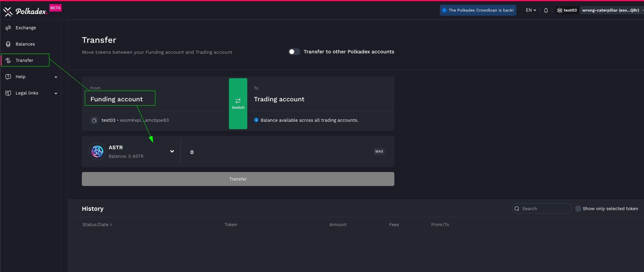Click the blue info icon near balance note
Viewport: 644px width, 272px height.
coord(256,120)
